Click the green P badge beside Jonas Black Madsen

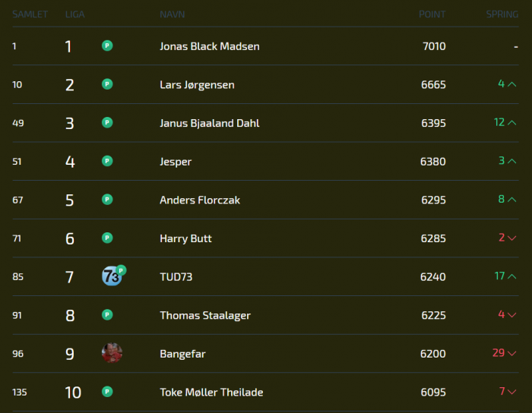pos(107,46)
